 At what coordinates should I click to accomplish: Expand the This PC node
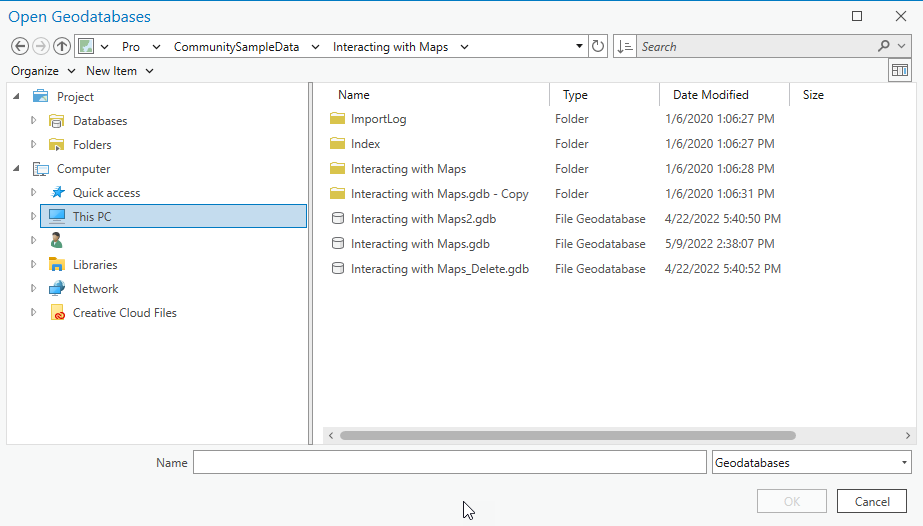pyautogui.click(x=34, y=216)
